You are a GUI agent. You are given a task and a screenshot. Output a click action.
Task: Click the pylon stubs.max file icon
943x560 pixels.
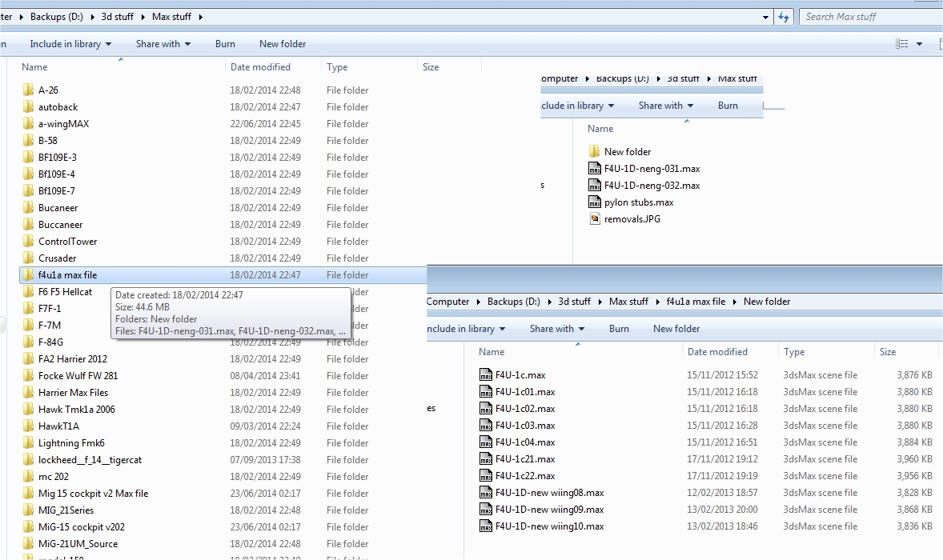pos(594,202)
